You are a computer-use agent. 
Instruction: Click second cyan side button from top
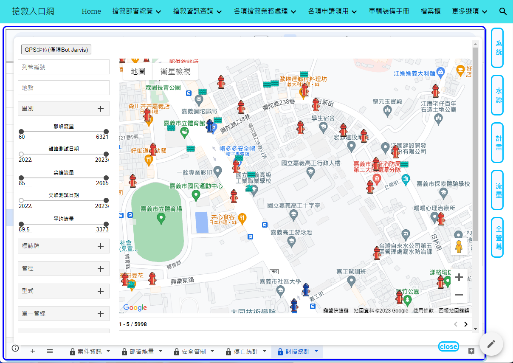point(497,95)
